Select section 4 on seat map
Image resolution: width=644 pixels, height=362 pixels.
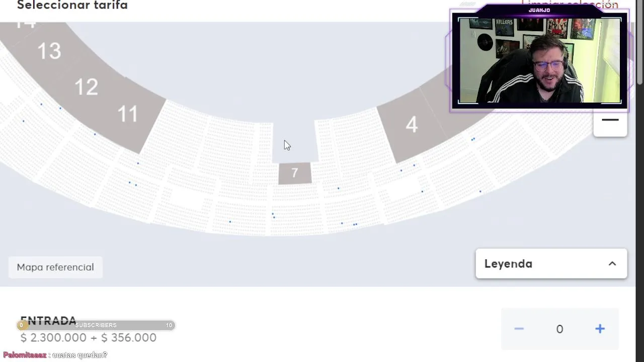coord(412,125)
